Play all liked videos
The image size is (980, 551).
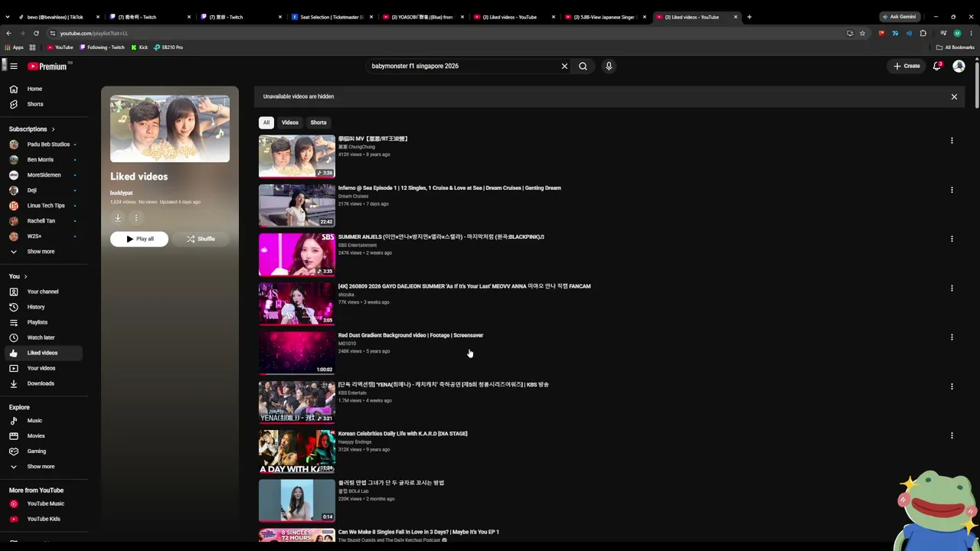[139, 239]
